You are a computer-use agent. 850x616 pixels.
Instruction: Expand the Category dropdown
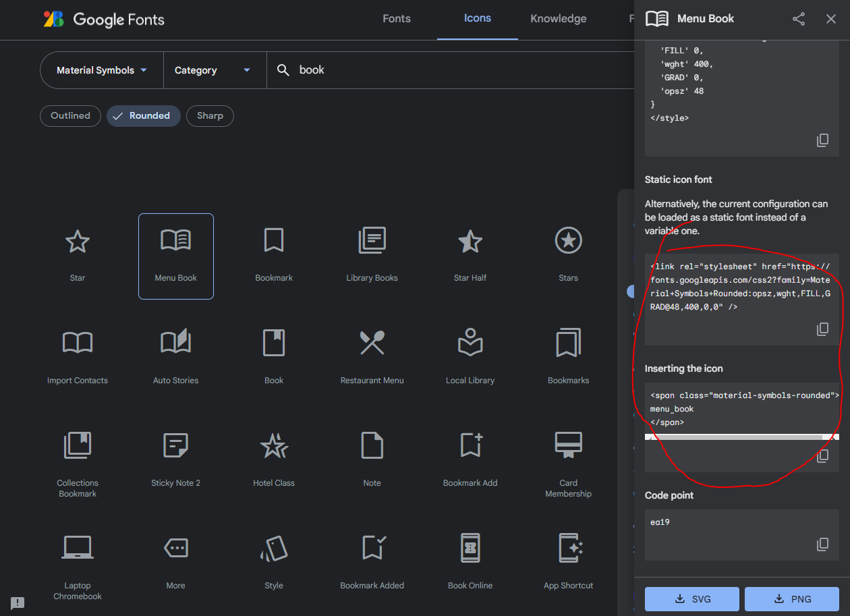(215, 70)
